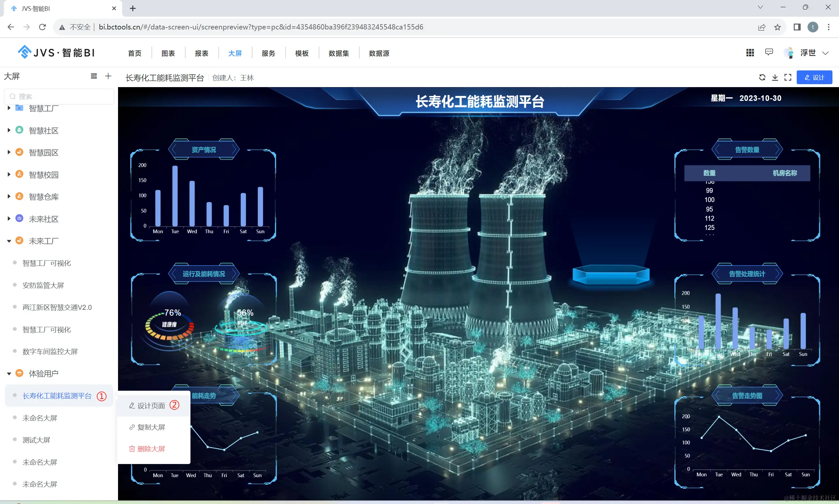Click the download icon in screen header
This screenshot has width=839, height=504.
pos(775,77)
